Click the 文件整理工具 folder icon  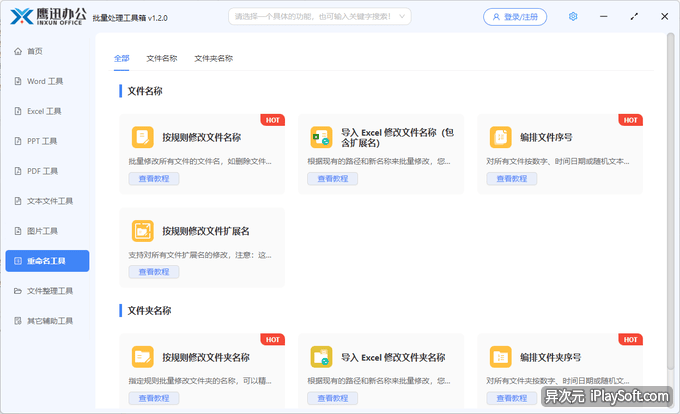pos(18,290)
